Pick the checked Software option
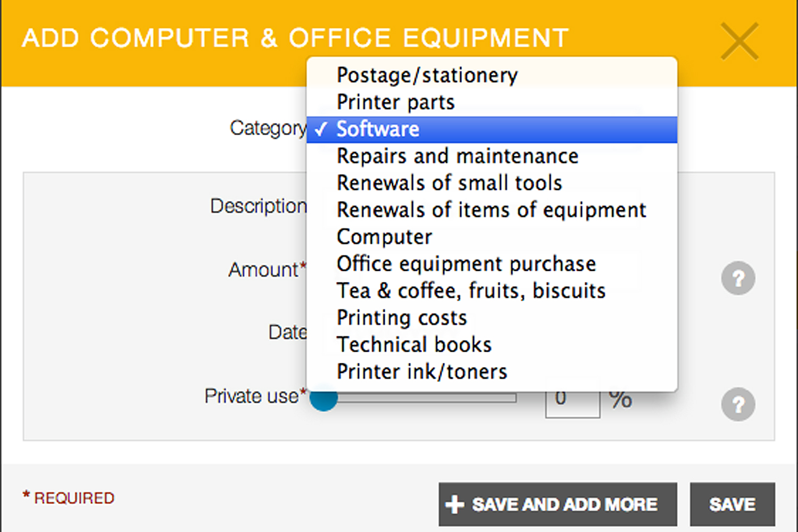 (378, 129)
